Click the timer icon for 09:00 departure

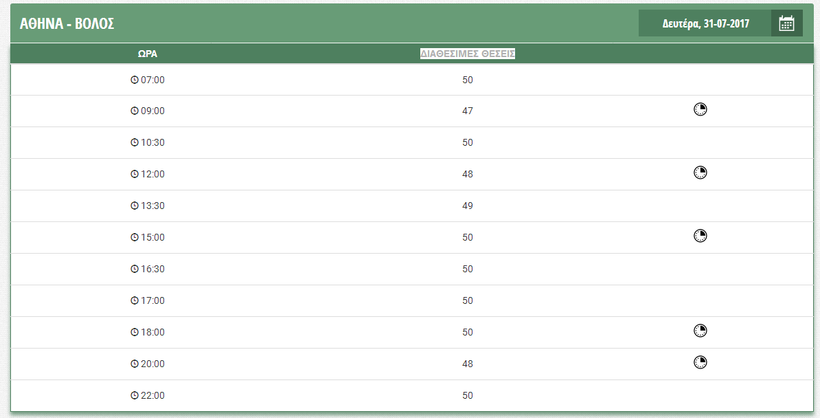(700, 110)
